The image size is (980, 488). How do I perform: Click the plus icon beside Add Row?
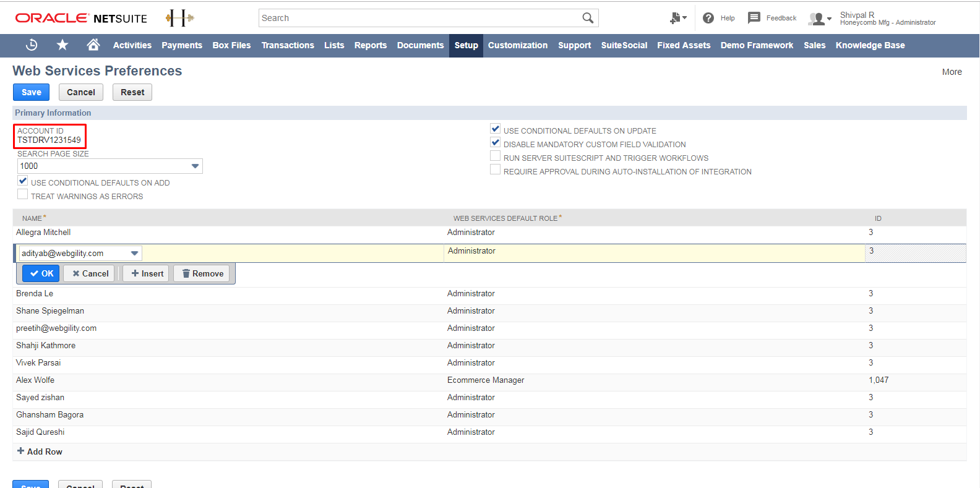[20, 451]
